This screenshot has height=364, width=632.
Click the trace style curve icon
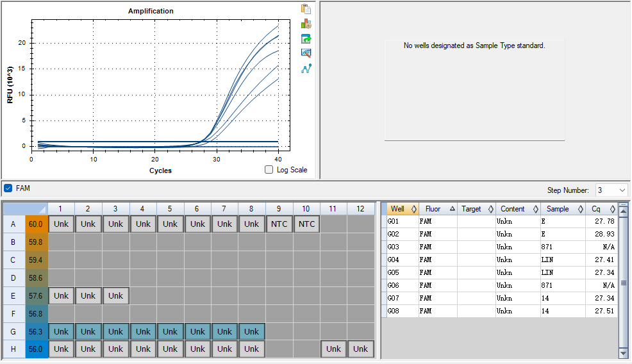pyautogui.click(x=306, y=69)
